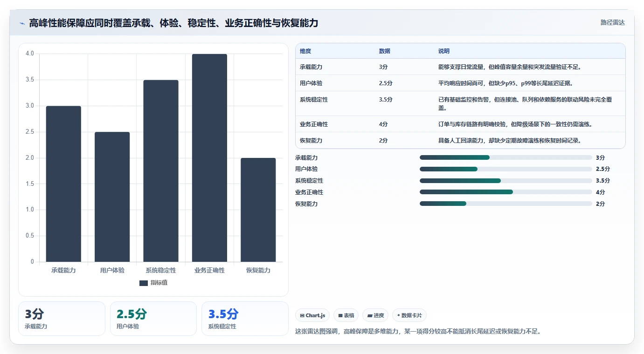Select the 数据卡片 chip
The width and height of the screenshot is (644, 354).
pos(409,315)
